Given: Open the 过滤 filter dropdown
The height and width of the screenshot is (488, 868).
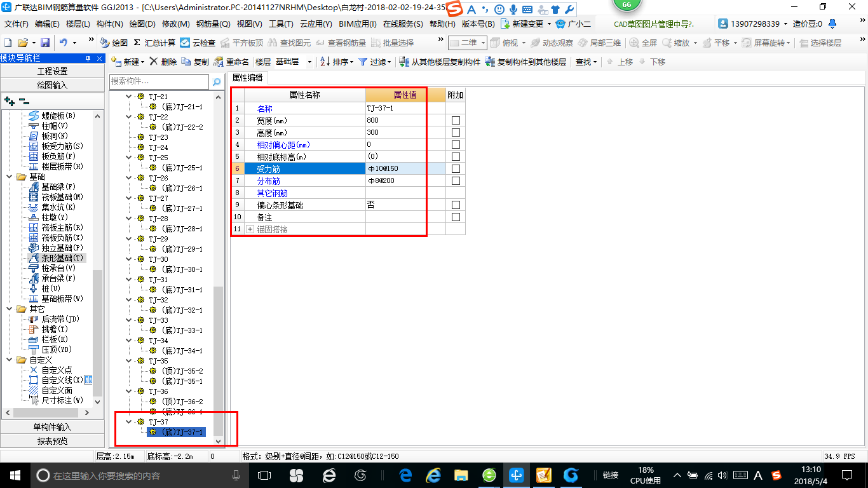Looking at the screenshot, I should 375,62.
